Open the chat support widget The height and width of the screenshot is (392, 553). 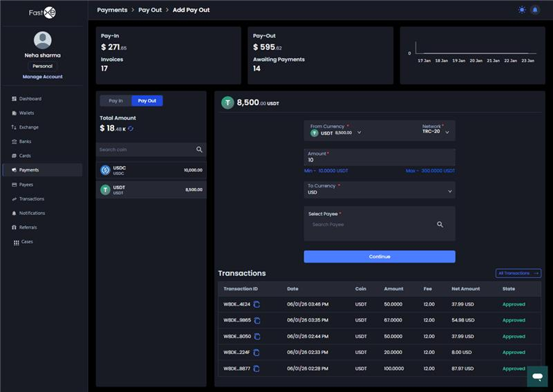click(536, 375)
